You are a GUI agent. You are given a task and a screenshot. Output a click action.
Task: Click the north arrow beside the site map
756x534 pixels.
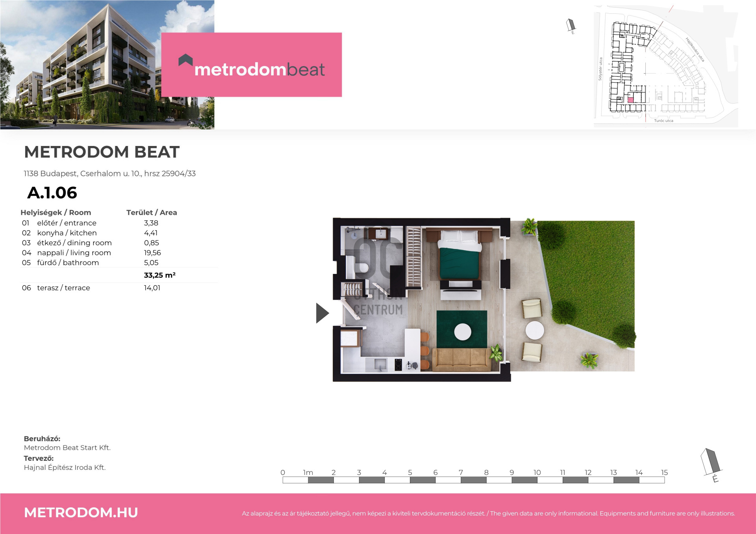(x=571, y=26)
